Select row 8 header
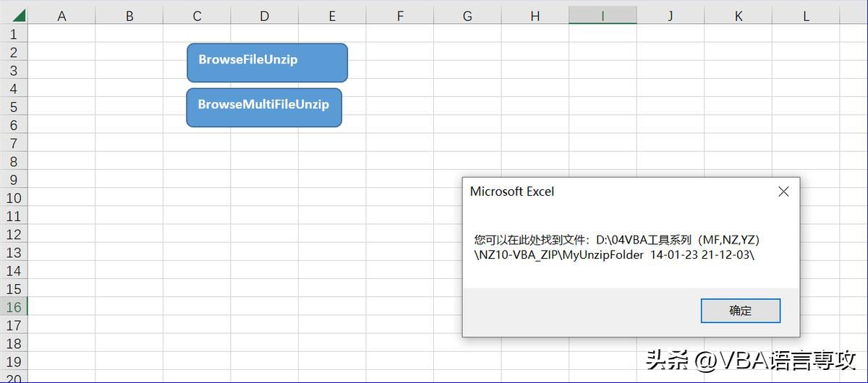The height and width of the screenshot is (383, 868). coord(14,161)
